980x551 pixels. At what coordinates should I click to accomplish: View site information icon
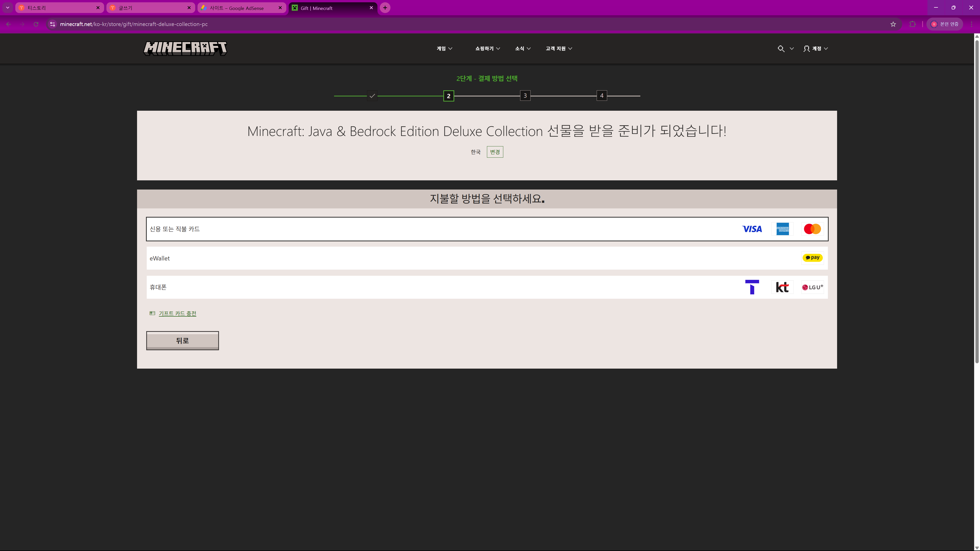tap(53, 24)
